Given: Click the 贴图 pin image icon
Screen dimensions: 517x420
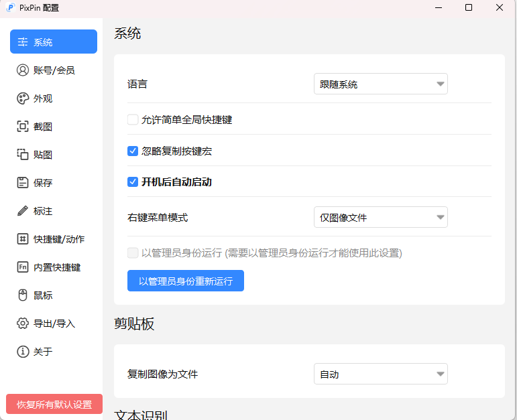Looking at the screenshot, I should 23,155.
